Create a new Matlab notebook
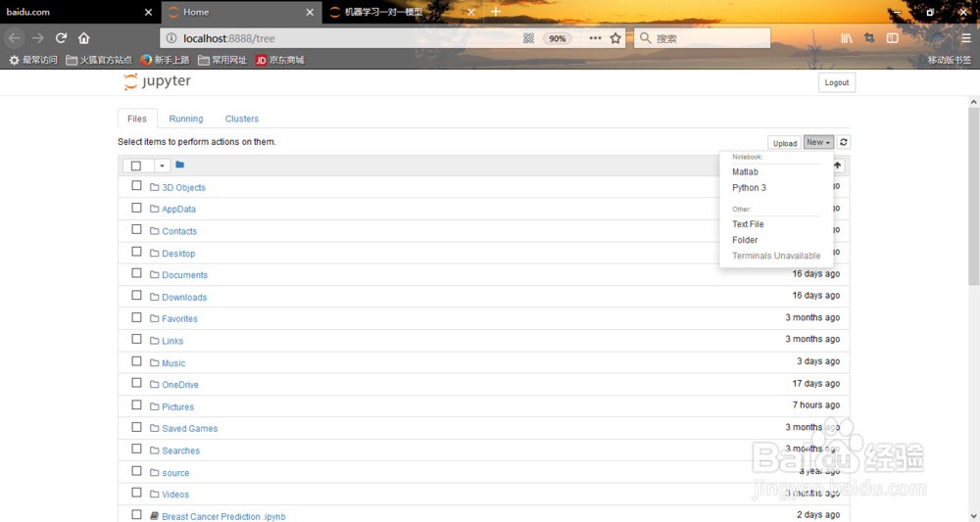This screenshot has width=980, height=522. click(745, 171)
